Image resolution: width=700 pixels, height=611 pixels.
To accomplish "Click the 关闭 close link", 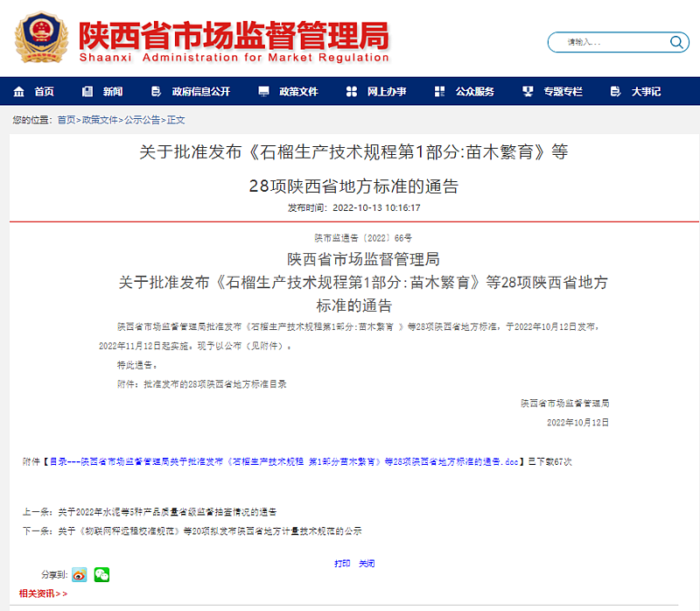I will click(x=367, y=563).
